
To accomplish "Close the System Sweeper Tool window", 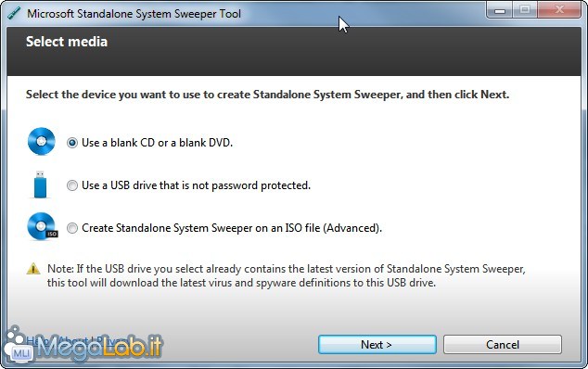I will pos(559,10).
